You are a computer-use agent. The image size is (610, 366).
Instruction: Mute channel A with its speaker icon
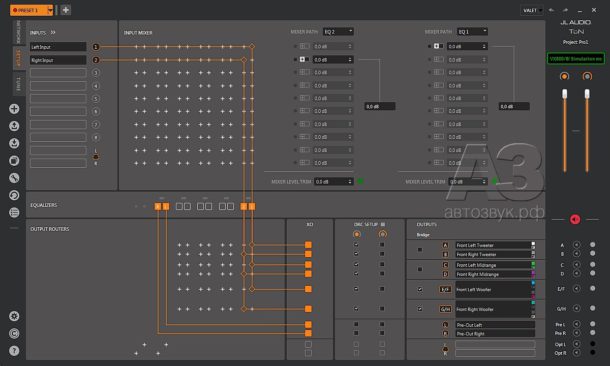577,245
